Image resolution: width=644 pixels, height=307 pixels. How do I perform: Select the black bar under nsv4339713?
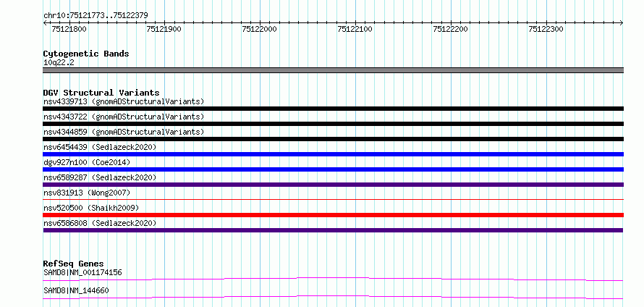(333, 109)
